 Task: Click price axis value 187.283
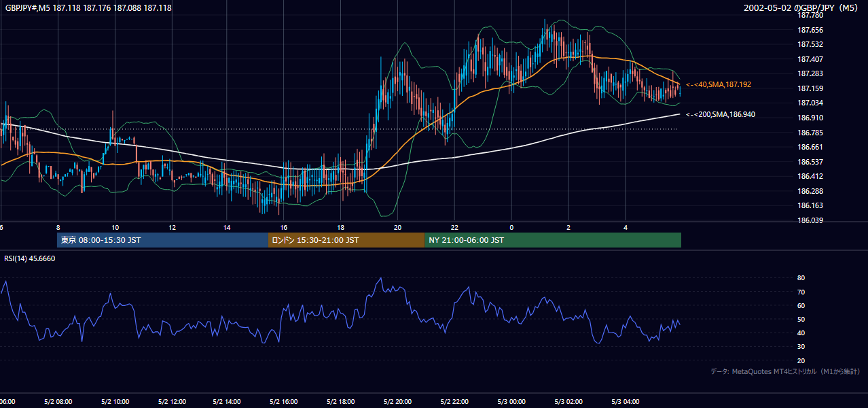(x=810, y=73)
